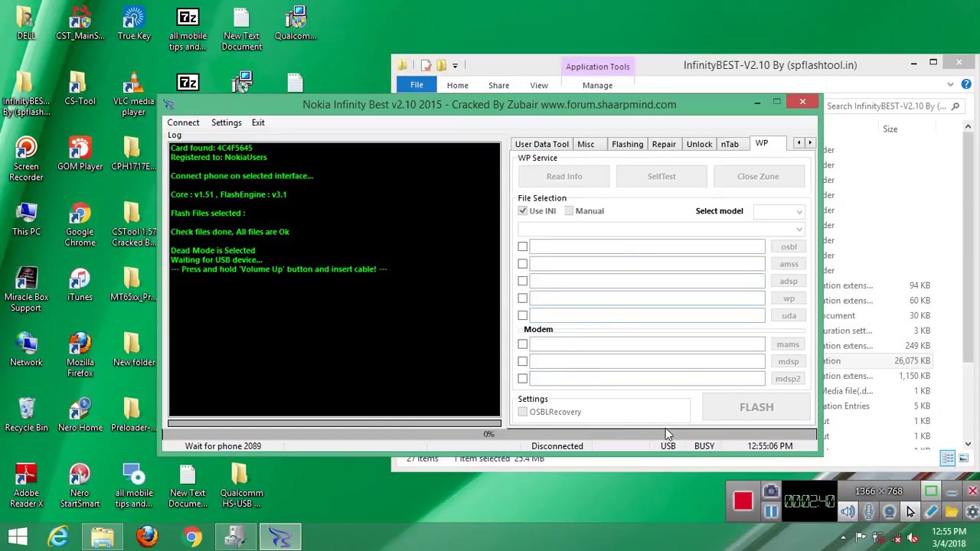Screen dimensions: 980x551
Task: Open File Explorer from the taskbar
Action: point(103,536)
